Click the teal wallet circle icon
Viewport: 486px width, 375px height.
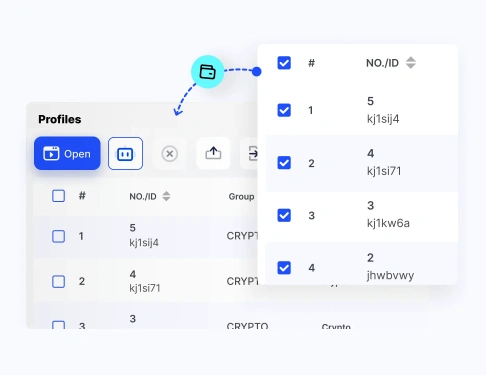207,72
